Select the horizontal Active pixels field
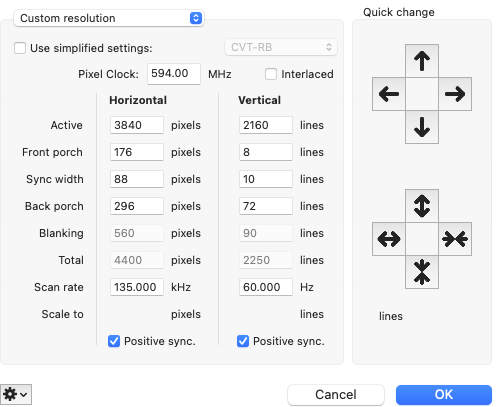499x407 pixels. pyautogui.click(x=137, y=125)
